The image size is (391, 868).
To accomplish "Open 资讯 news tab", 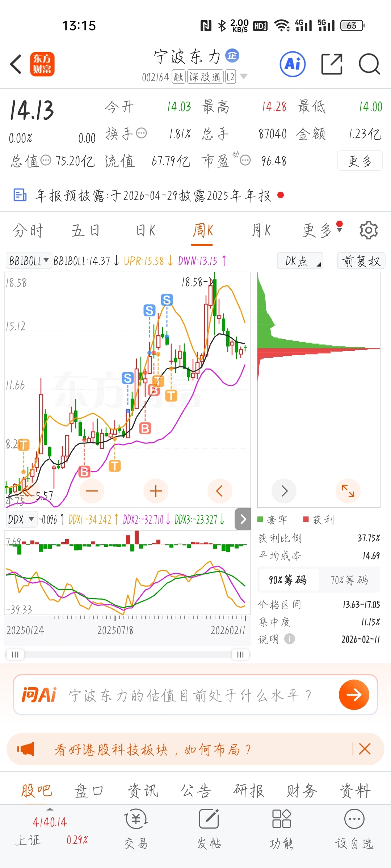I will pyautogui.click(x=143, y=790).
